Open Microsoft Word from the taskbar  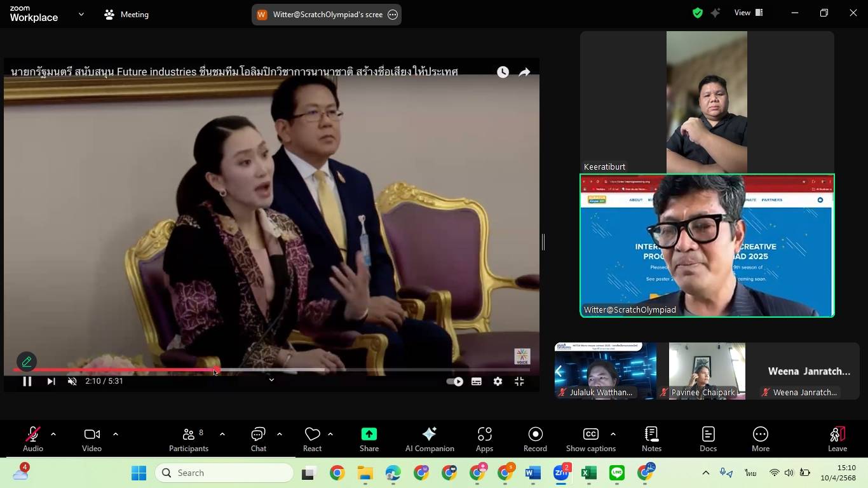(533, 473)
